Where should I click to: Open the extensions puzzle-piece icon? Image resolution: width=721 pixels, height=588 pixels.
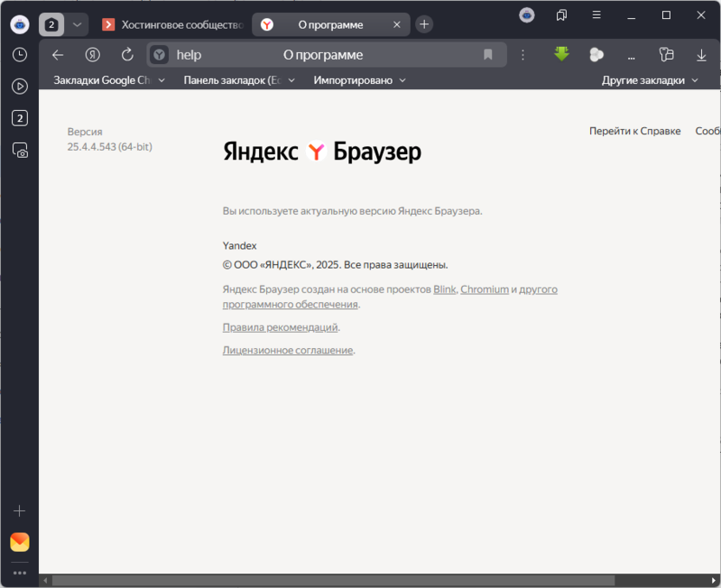coord(666,55)
